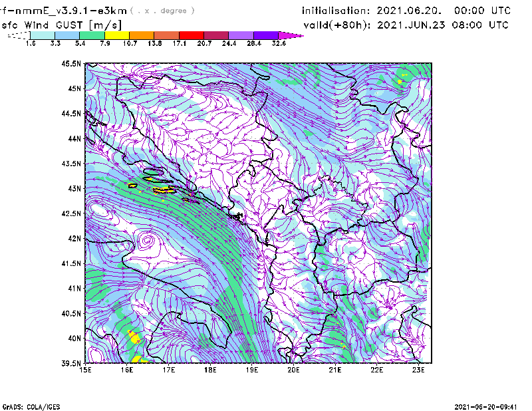Click the 'valid(+80h):' label

(337, 25)
